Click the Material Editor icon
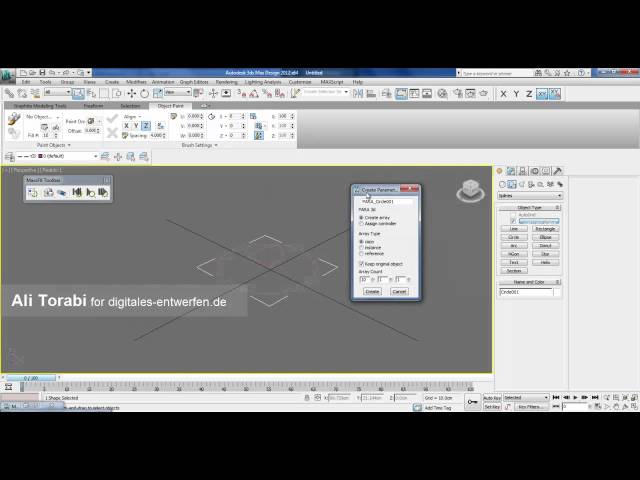This screenshot has width=640, height=480. [442, 94]
